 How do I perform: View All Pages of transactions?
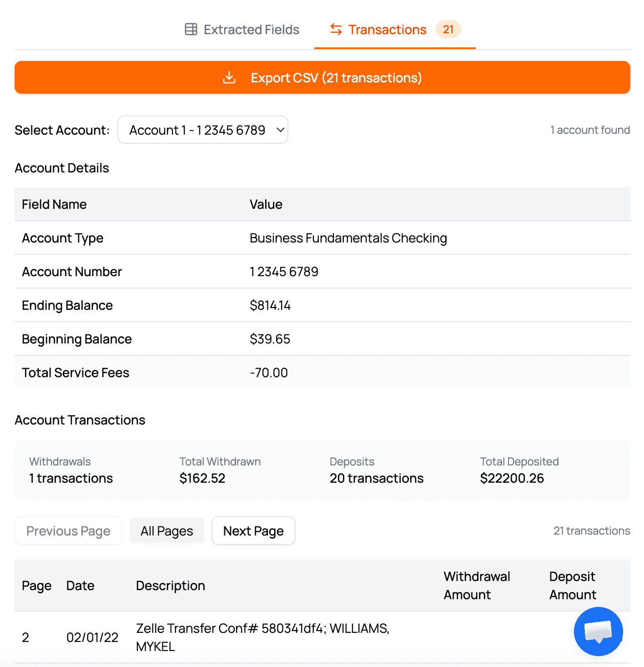click(166, 531)
